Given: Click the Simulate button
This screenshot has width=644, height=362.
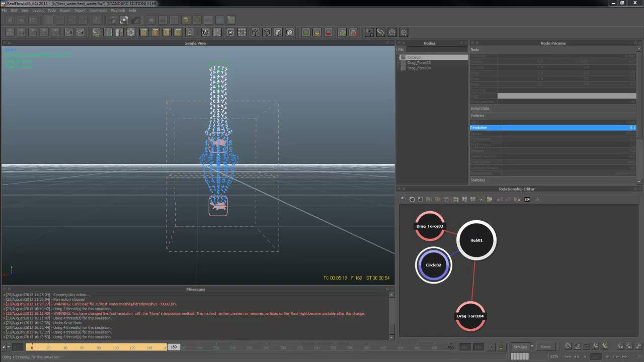Looking at the screenshot, I should coord(520,347).
